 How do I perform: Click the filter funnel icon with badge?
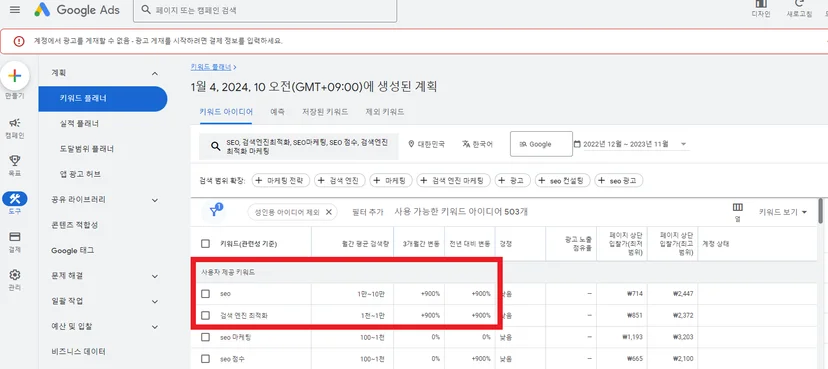pos(215,211)
